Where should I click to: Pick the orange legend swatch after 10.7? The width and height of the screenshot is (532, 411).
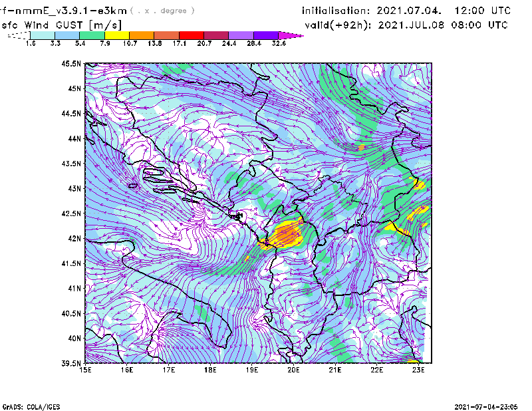pos(142,35)
